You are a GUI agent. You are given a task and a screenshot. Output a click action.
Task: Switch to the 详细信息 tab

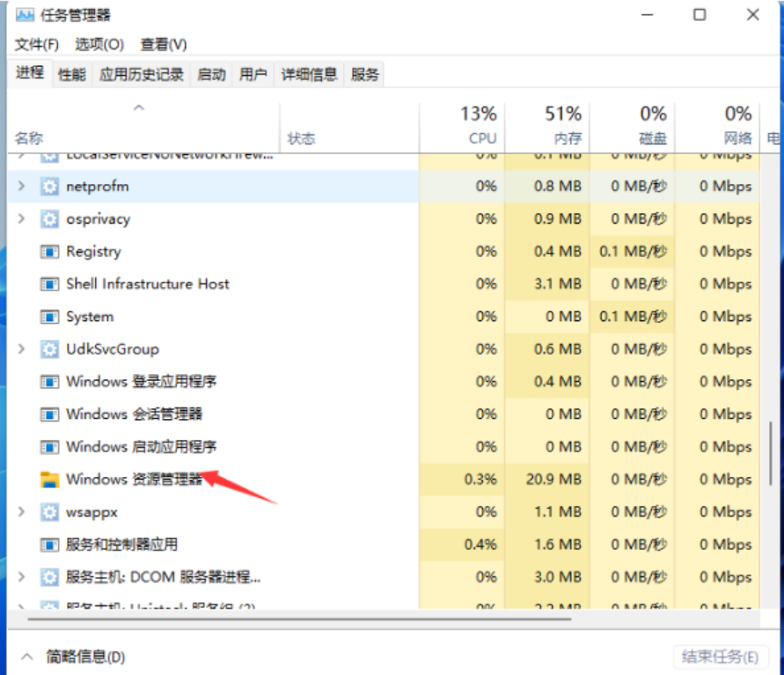(x=309, y=75)
